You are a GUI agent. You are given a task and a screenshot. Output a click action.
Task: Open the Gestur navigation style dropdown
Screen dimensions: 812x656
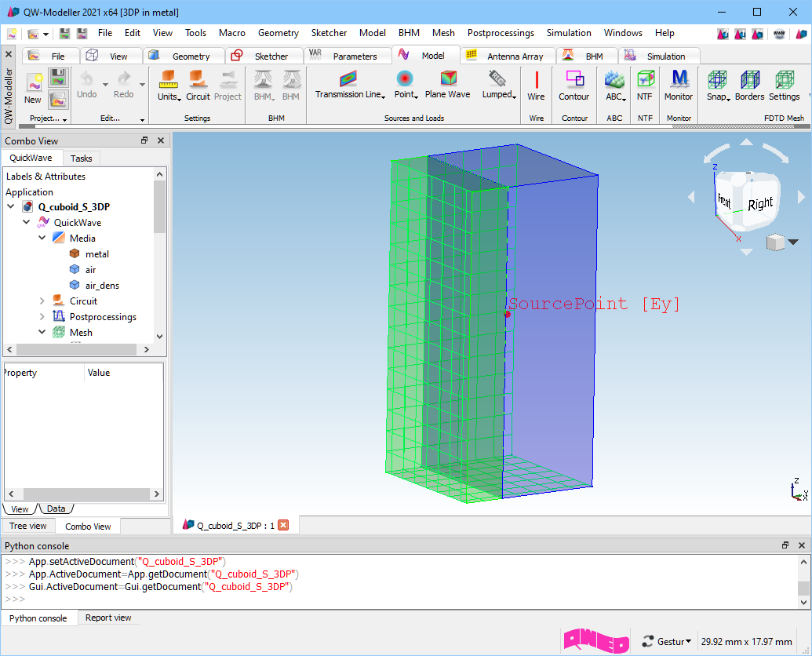point(667,642)
